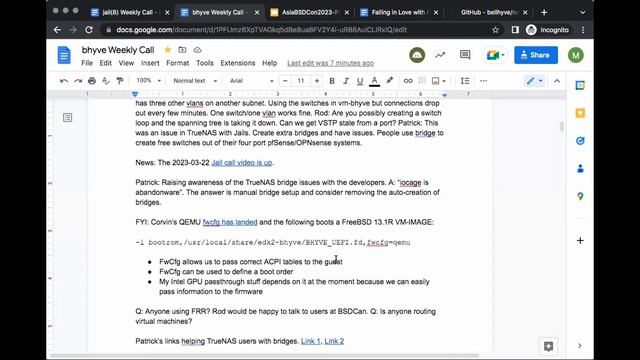Run spelling and grammar check icon
Image resolution: width=640 pixels, height=360 pixels.
[106, 81]
